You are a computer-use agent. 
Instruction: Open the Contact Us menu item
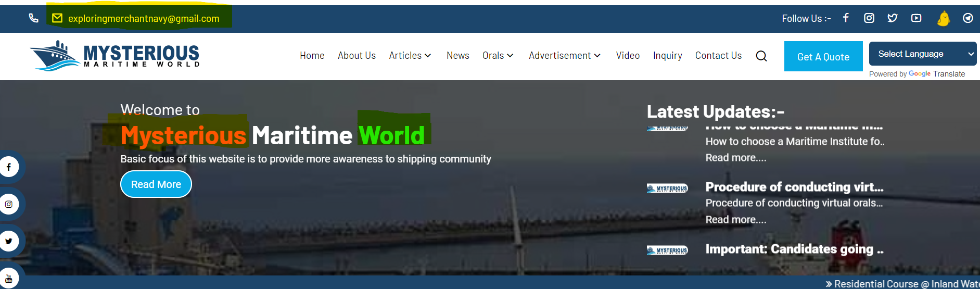718,56
